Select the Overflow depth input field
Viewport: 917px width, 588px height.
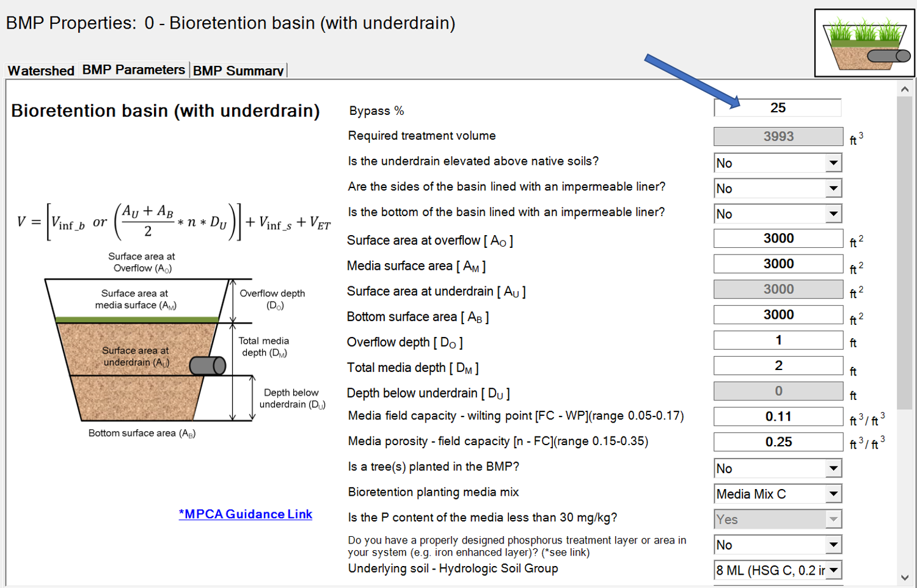click(x=778, y=340)
